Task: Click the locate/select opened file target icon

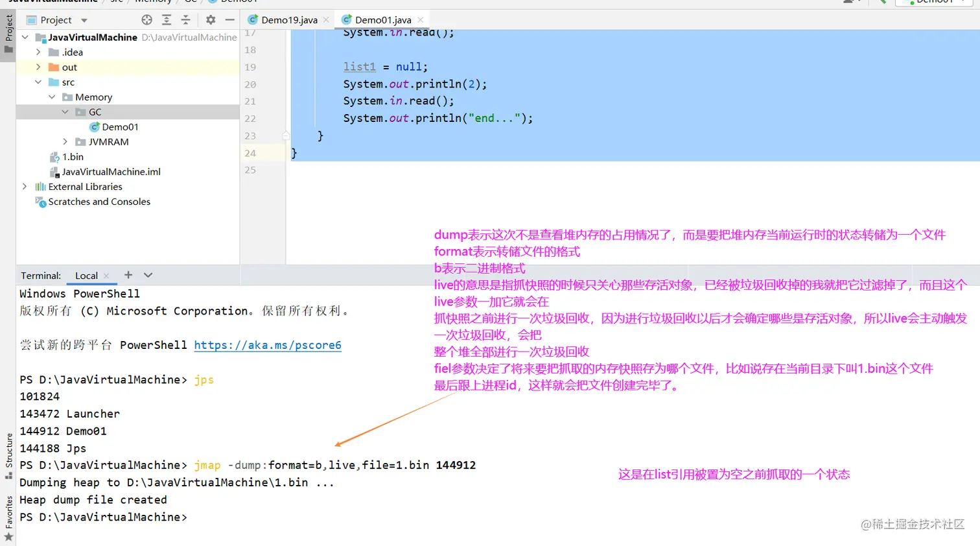Action: tap(147, 20)
